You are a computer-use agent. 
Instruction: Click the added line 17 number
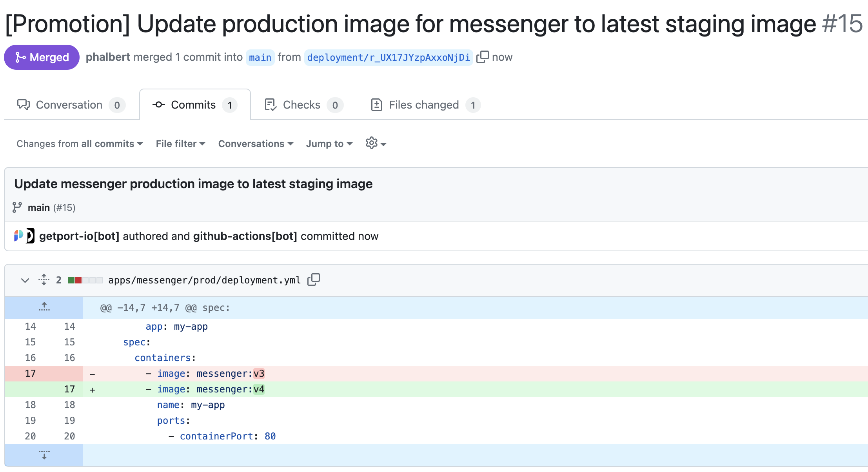(x=69, y=389)
